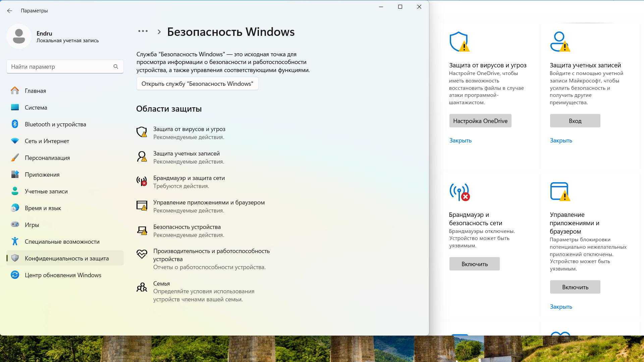Image resolution: width=644 pixels, height=362 pixels.
Task: Click the device security laptop icon
Action: coord(142,230)
